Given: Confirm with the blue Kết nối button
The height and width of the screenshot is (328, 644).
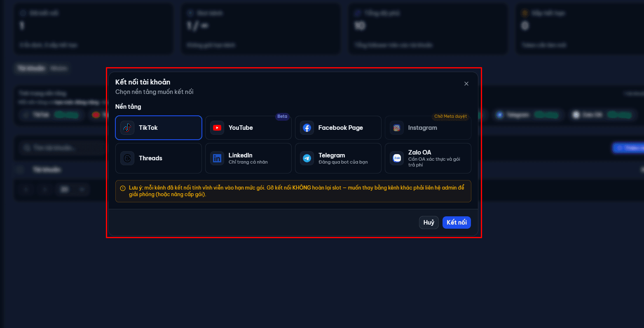Looking at the screenshot, I should (457, 223).
